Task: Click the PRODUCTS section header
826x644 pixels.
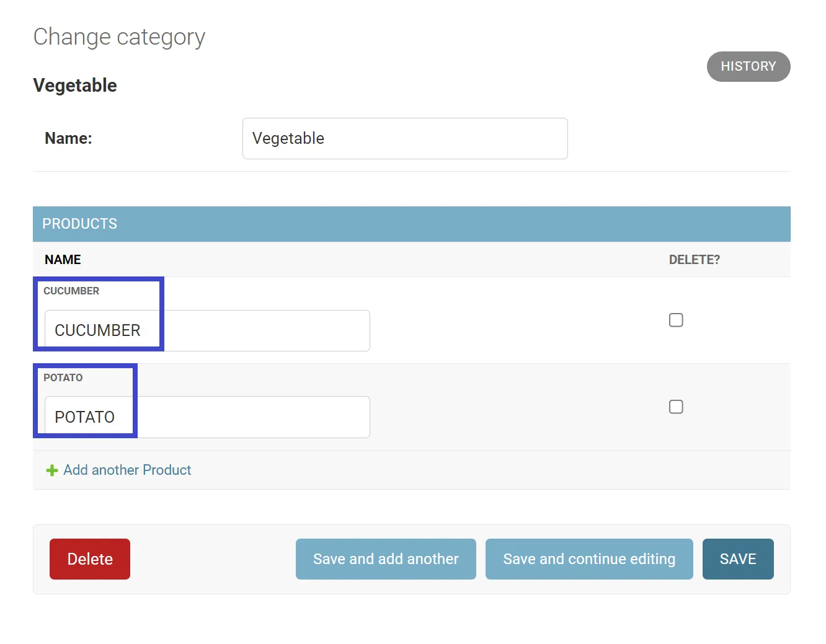Action: 79,224
